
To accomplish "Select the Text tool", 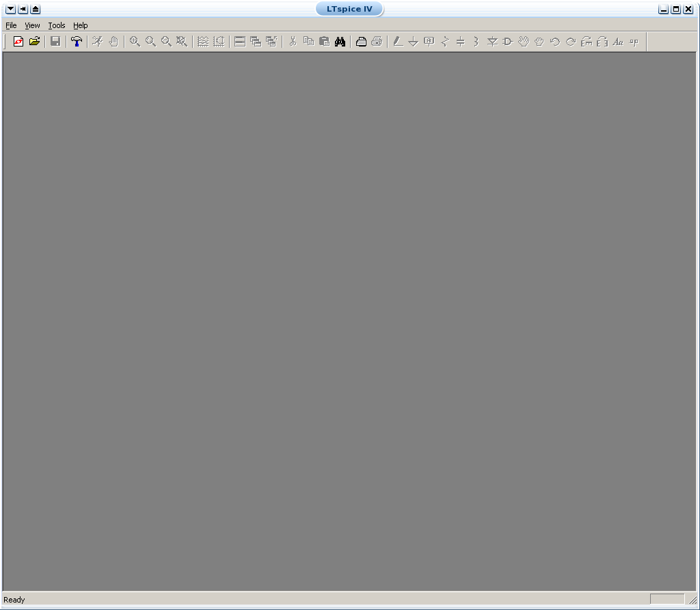I will coord(618,42).
